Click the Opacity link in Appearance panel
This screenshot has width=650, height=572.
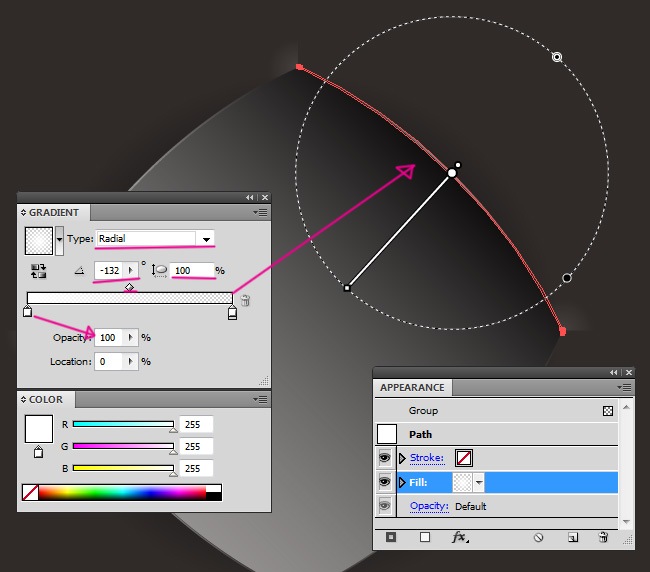[x=429, y=506]
